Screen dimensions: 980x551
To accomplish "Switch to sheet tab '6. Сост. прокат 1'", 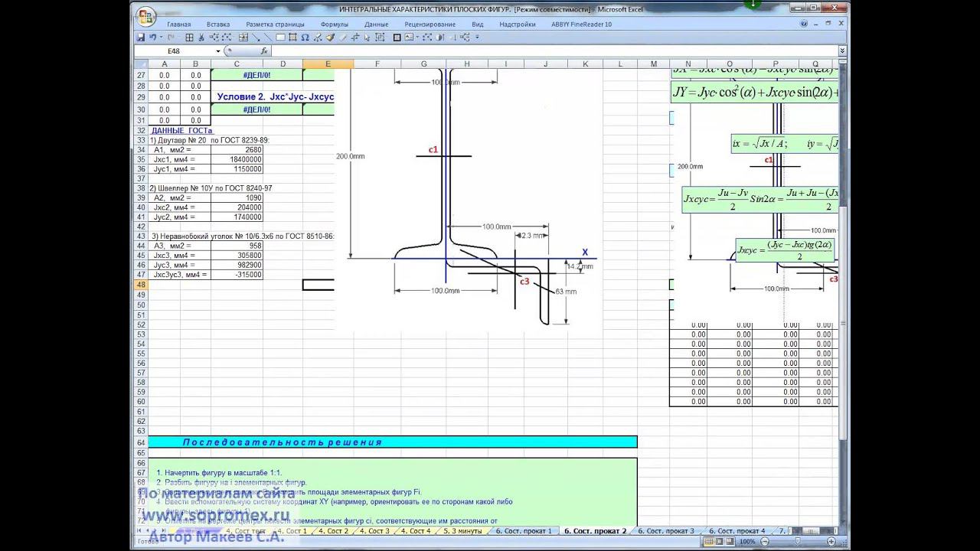I will tap(524, 530).
